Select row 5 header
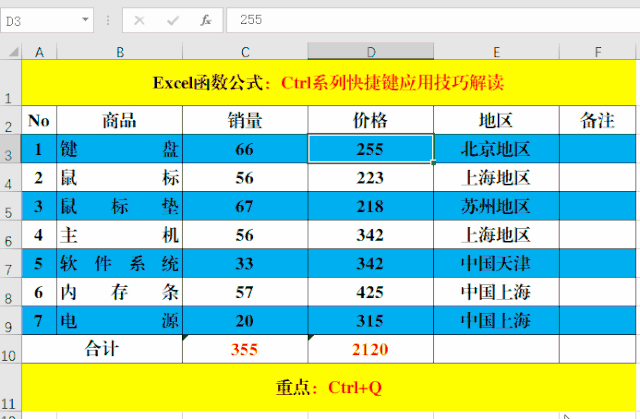 [x=11, y=206]
